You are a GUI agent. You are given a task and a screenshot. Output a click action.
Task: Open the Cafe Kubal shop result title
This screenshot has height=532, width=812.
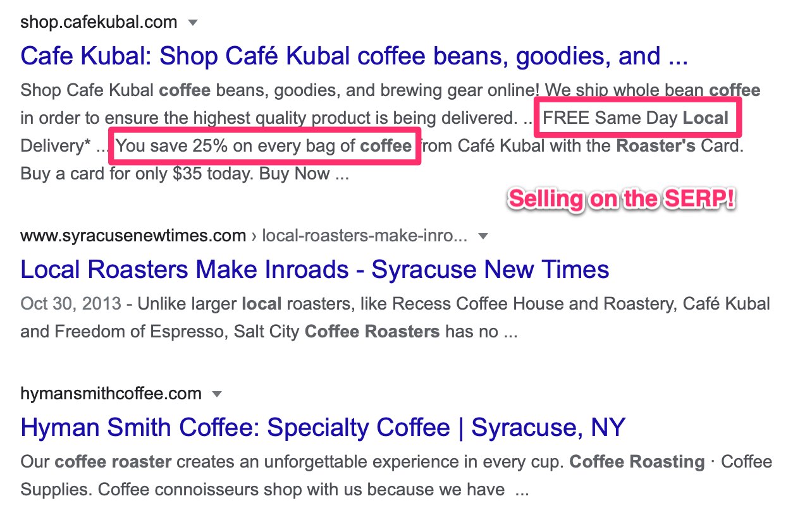click(354, 57)
